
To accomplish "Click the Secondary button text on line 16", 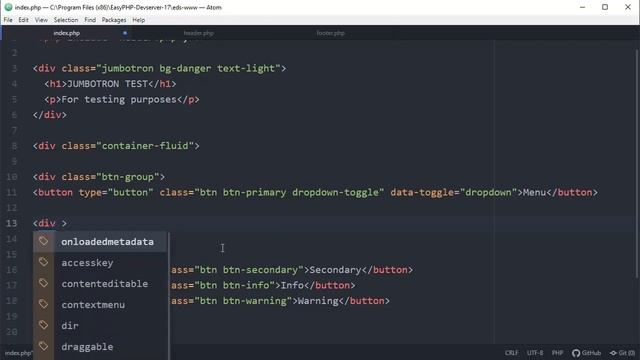I will 335,270.
